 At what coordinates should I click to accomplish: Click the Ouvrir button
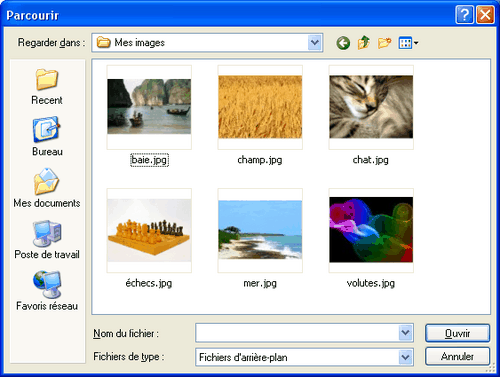(457, 333)
